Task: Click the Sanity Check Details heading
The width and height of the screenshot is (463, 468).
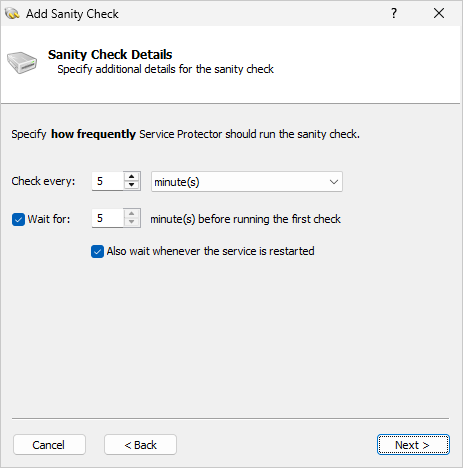Action: (110, 55)
